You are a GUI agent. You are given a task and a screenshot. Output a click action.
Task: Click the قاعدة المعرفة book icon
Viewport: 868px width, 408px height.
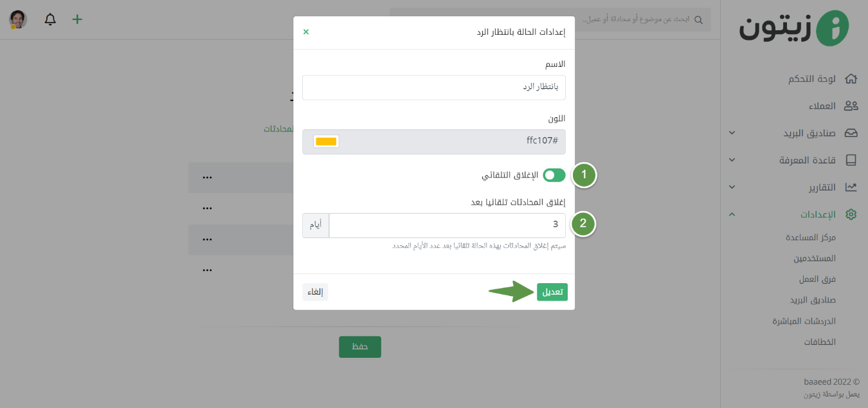click(851, 160)
